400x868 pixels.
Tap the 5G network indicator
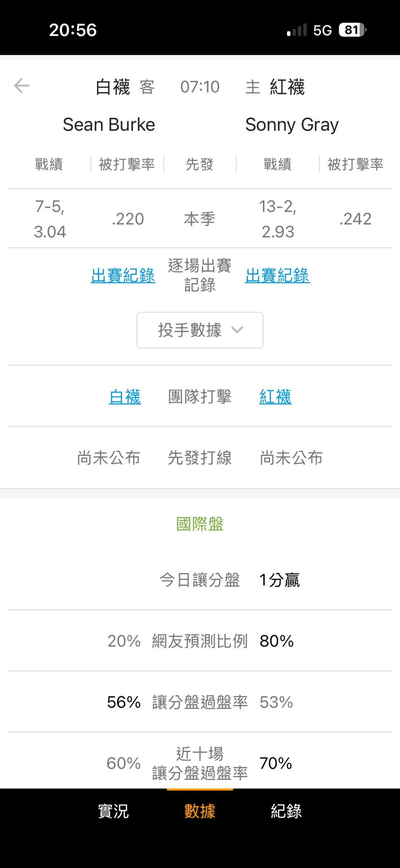point(323,30)
